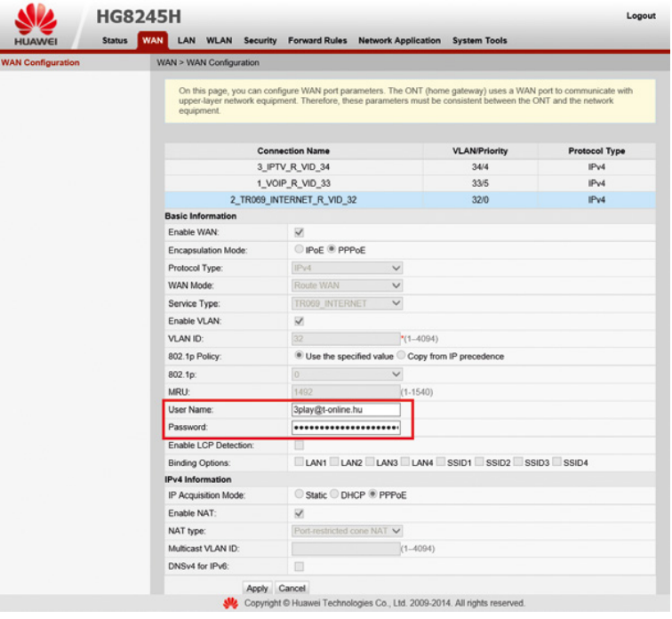Click the User Name input field

(346, 410)
